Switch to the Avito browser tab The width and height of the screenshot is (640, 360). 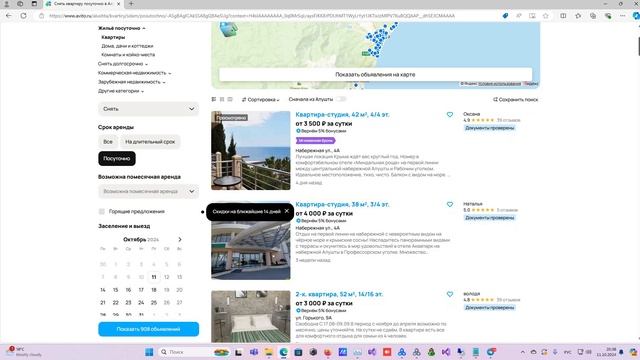pyautogui.click(x=83, y=4)
